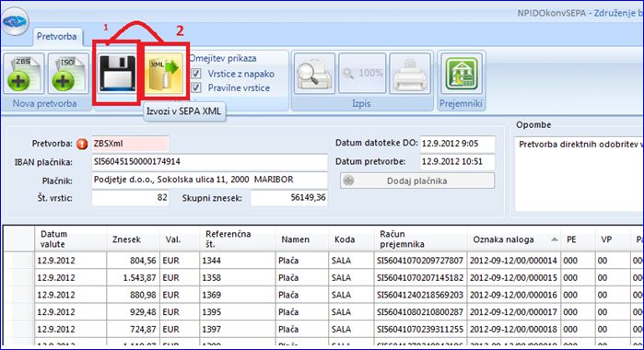Click order label 2012-09-12/00/000017
Viewport: 644px width, 350px height.
[x=514, y=312]
